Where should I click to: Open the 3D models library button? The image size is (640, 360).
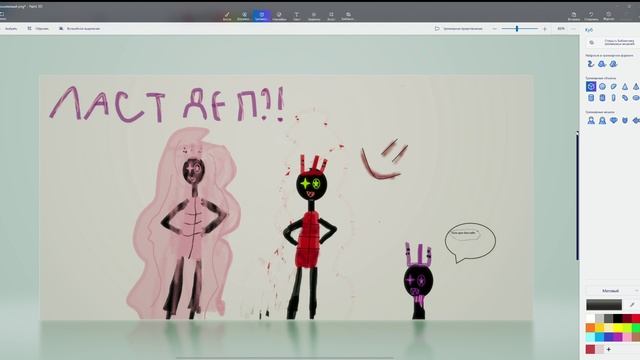coord(613,42)
